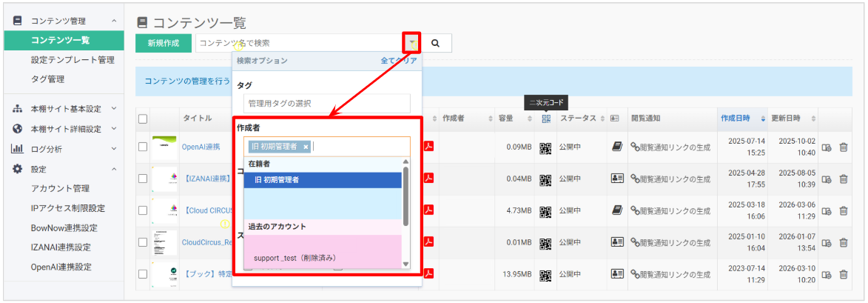Image resolution: width=868 pixels, height=303 pixels.
Task: Click card icon in 2025-04-28 row
Action: [616, 179]
